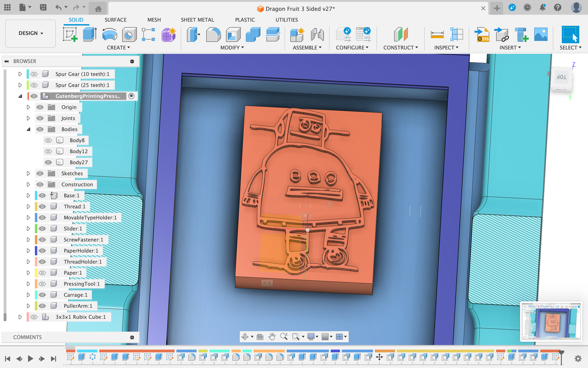Click the Save icon
Screen dimensions: 588x368
pyautogui.click(x=43, y=7)
